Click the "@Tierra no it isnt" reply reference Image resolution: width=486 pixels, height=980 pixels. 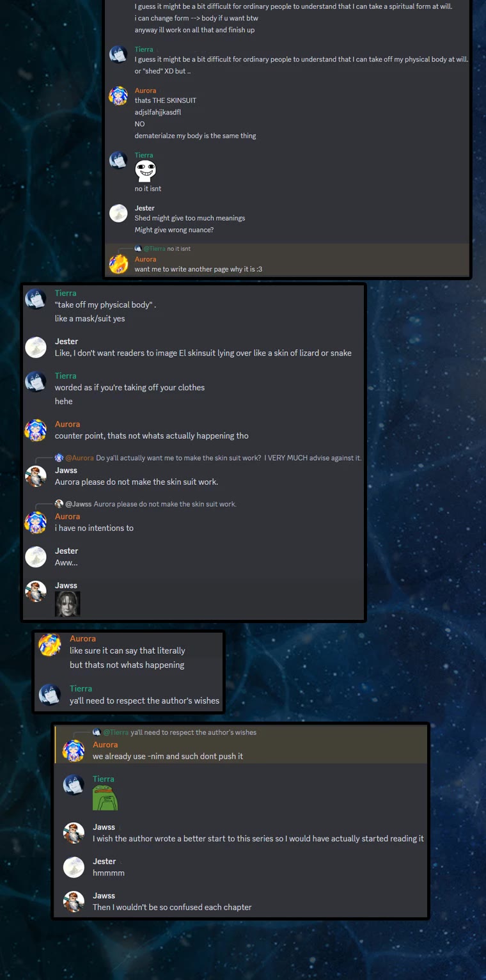coord(162,248)
